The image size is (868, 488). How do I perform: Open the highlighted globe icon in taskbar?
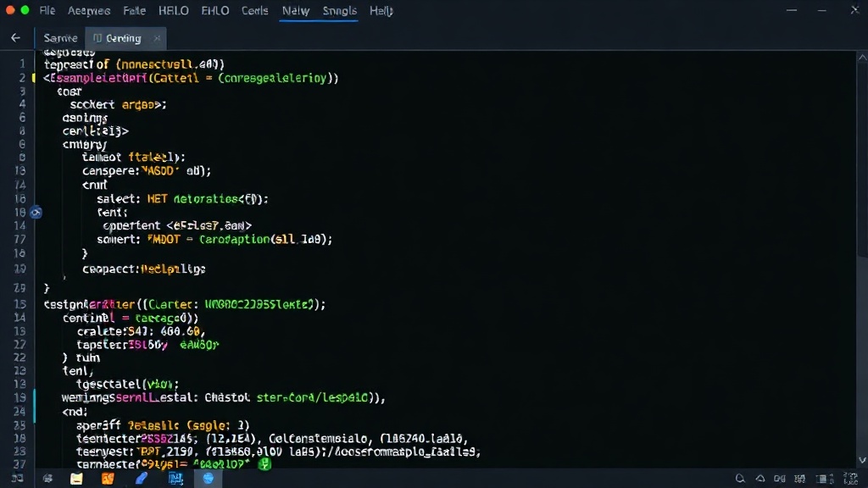click(x=209, y=479)
